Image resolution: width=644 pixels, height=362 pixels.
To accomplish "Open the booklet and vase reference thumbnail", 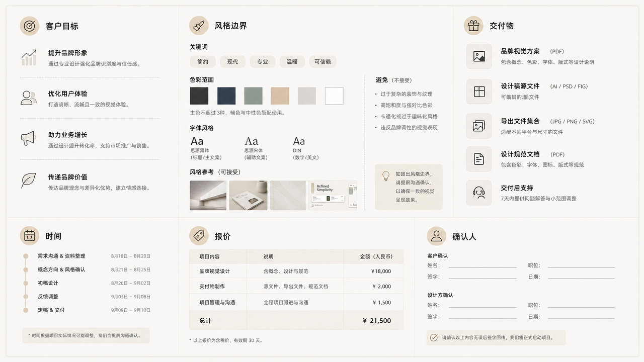I will 248,196.
